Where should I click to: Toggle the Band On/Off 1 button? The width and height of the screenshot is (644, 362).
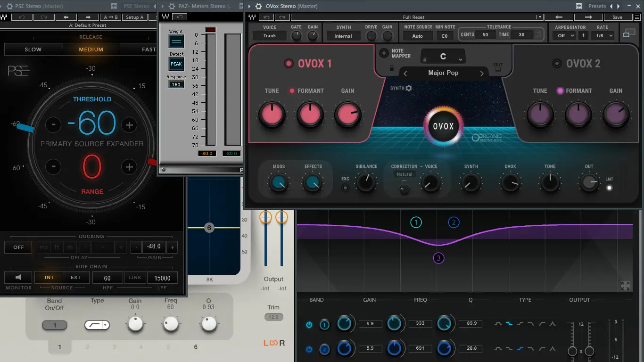(x=55, y=325)
